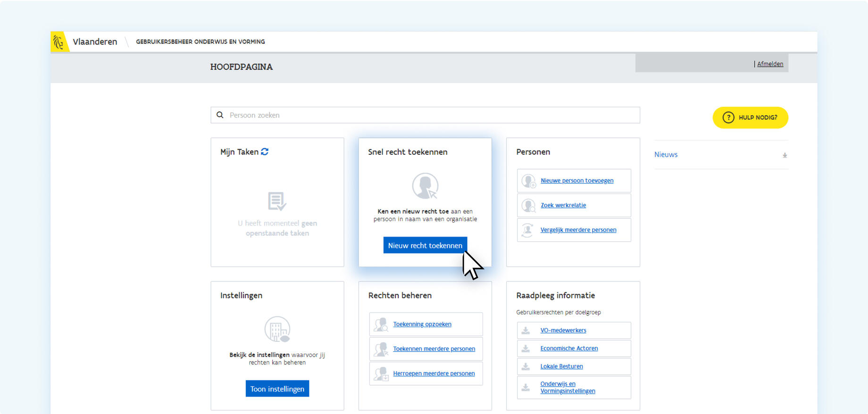Screen dimensions: 868x414
Task: Click the icon beside Toekennen meerdere personen
Action: pos(381,349)
